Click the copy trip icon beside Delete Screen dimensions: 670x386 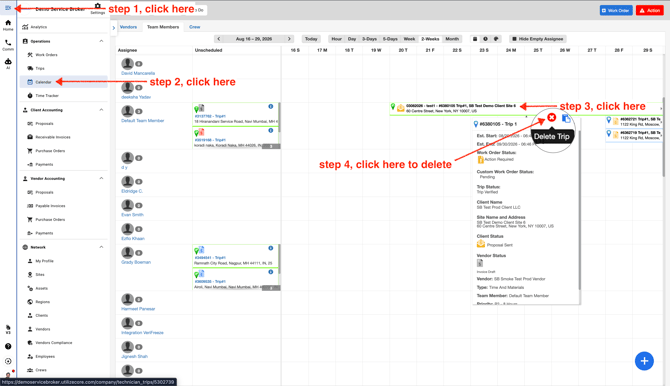click(x=566, y=118)
